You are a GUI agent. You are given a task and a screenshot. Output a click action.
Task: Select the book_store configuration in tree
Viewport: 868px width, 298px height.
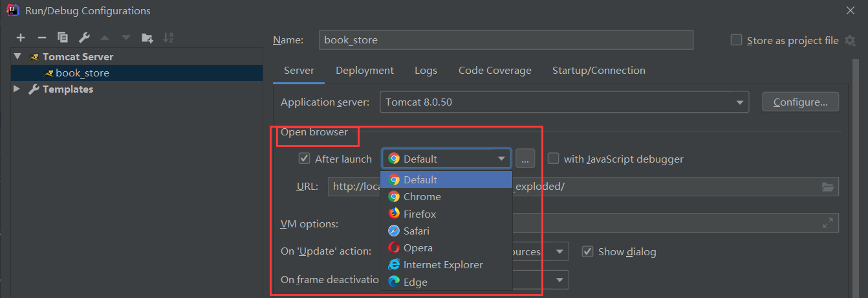coord(136,73)
